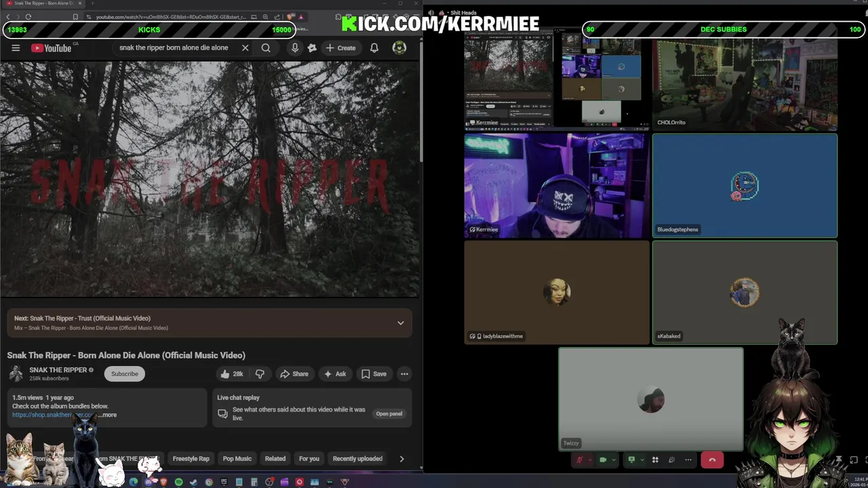Select the Related chip
The height and width of the screenshot is (488, 868).
275,459
